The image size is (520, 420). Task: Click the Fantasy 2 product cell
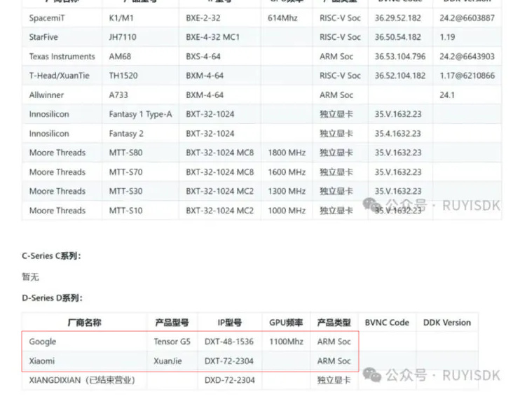point(126,134)
